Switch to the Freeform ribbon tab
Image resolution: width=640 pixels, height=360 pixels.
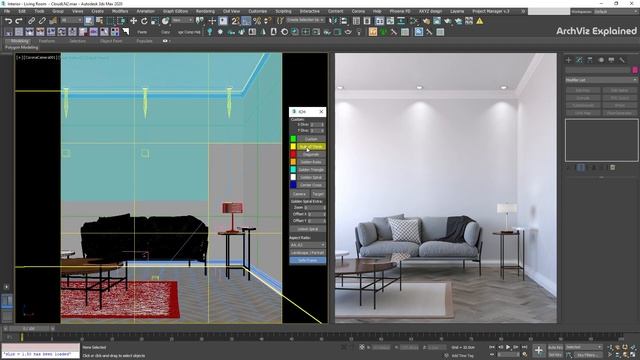(x=47, y=41)
